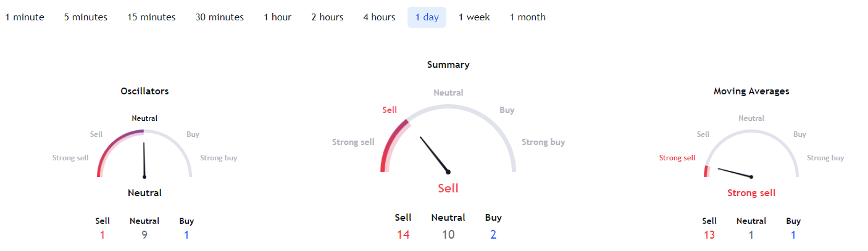Open the Oscillators section heading
The image size is (868, 251).
coord(144,91)
